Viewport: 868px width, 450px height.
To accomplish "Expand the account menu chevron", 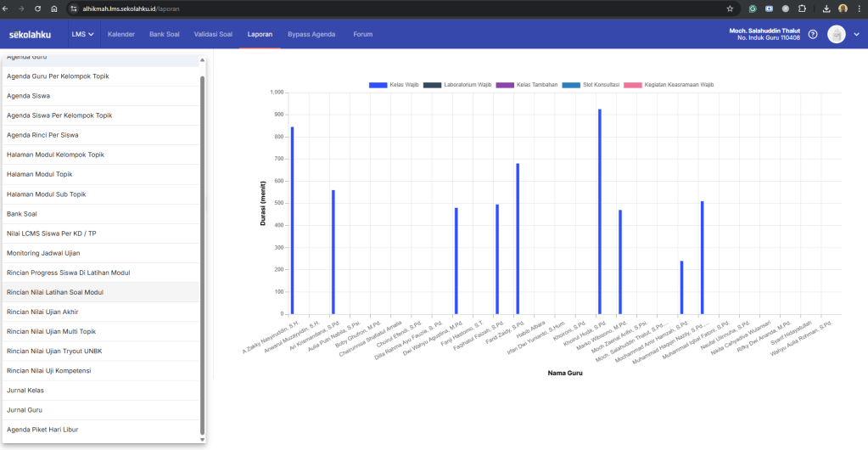I will tap(856, 35).
